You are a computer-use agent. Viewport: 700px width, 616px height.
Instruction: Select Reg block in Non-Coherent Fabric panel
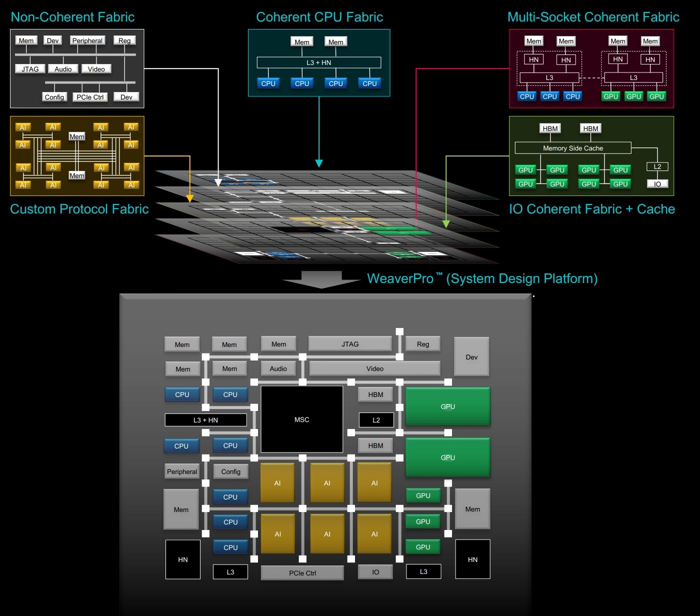[x=124, y=40]
